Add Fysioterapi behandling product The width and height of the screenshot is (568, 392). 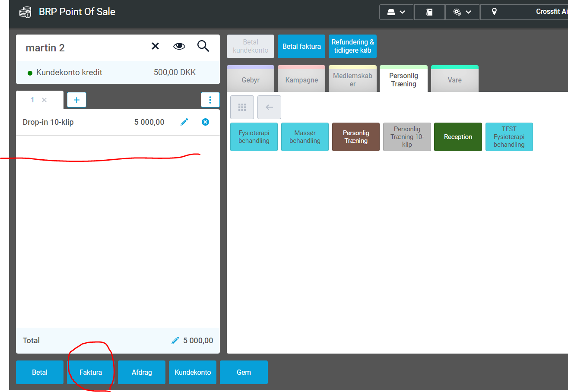[254, 137]
